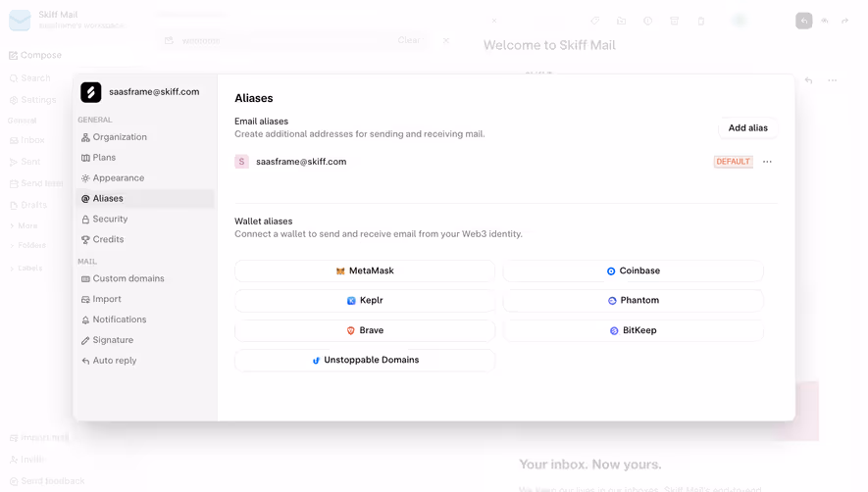
Task: Connect a BitKeep wallet
Action: 634,330
